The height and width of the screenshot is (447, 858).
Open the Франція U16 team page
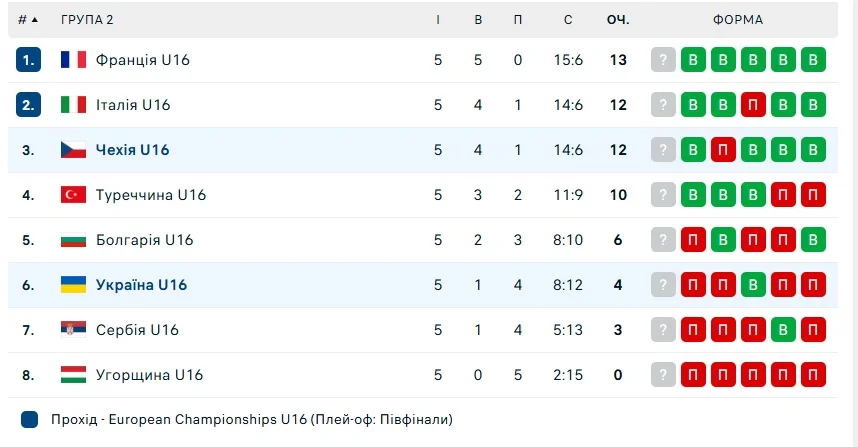click(142, 60)
